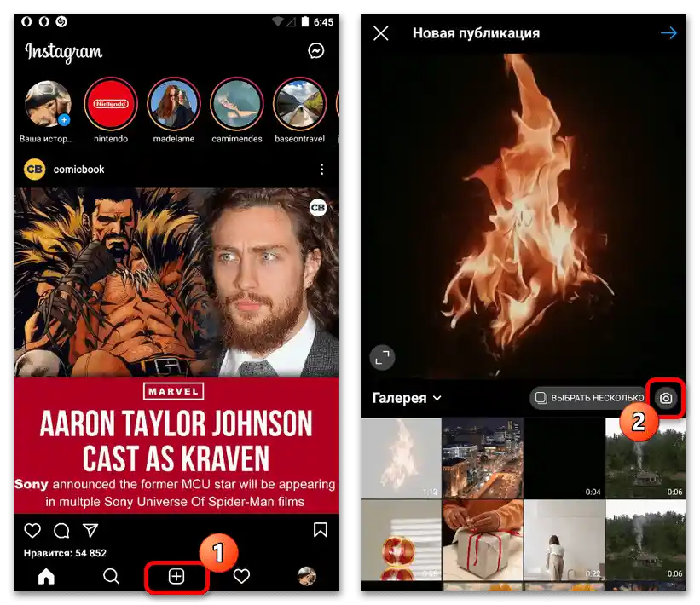The width and height of the screenshot is (700, 605).
Task: Open likes count "Нравится: 54 852"
Action: click(65, 553)
